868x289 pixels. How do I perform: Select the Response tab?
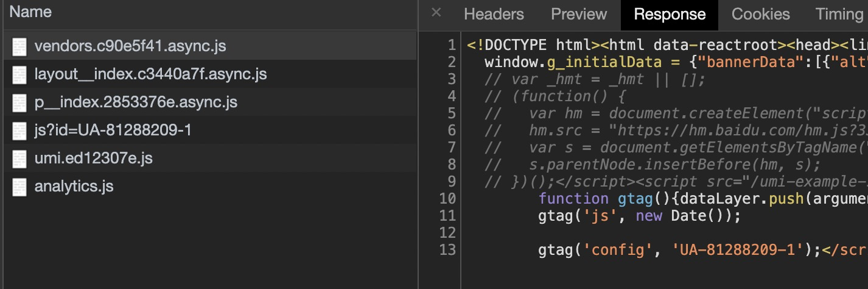670,15
